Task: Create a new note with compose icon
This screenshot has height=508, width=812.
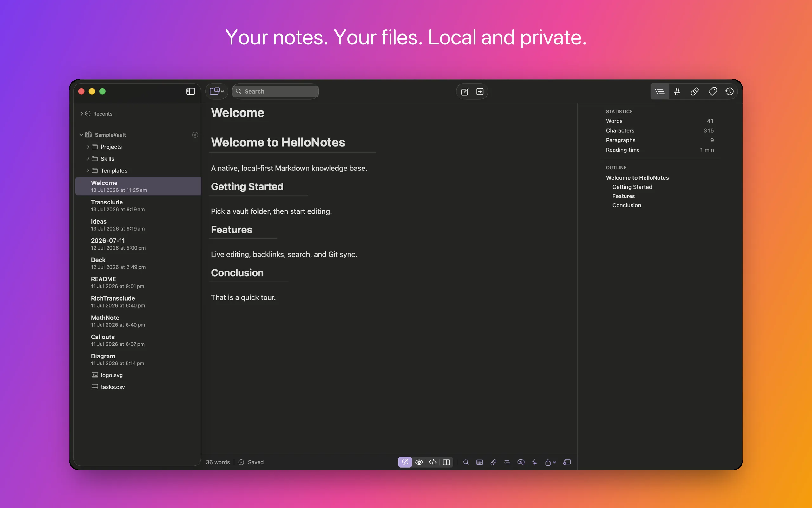Action: coord(465,92)
